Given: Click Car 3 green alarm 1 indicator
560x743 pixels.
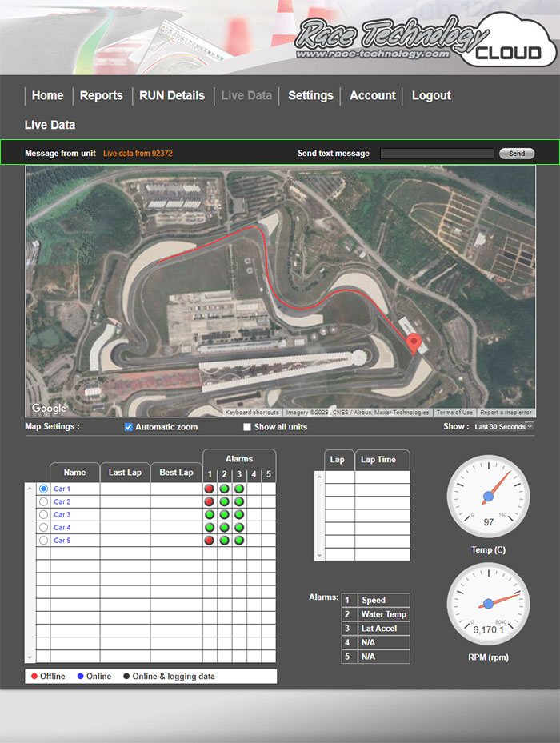Looking at the screenshot, I should tap(210, 515).
